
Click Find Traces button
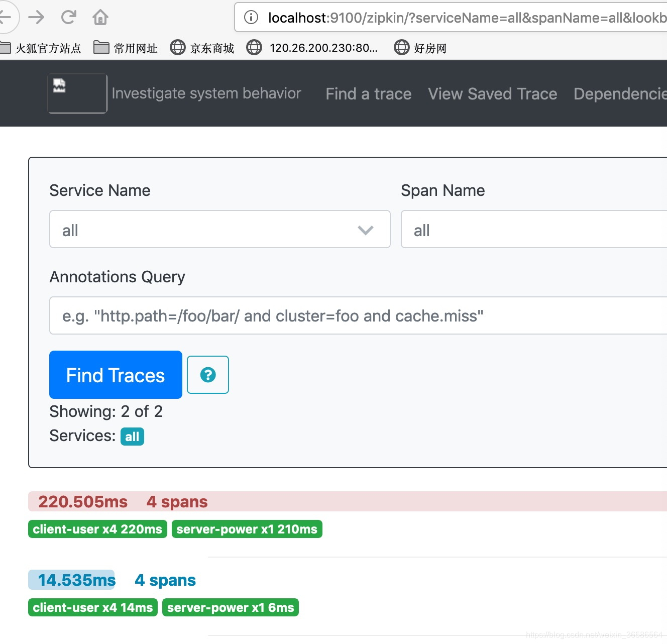coord(116,375)
